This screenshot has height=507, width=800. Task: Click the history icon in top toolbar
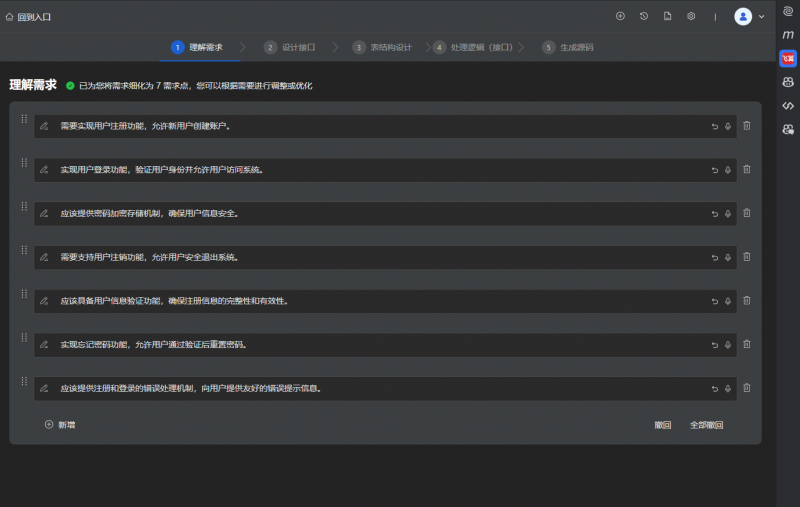pyautogui.click(x=644, y=16)
